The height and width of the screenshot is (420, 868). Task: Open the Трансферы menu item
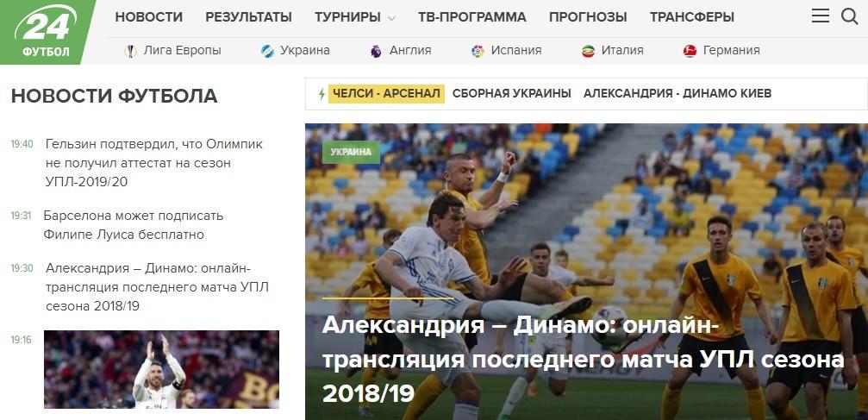pos(692,17)
